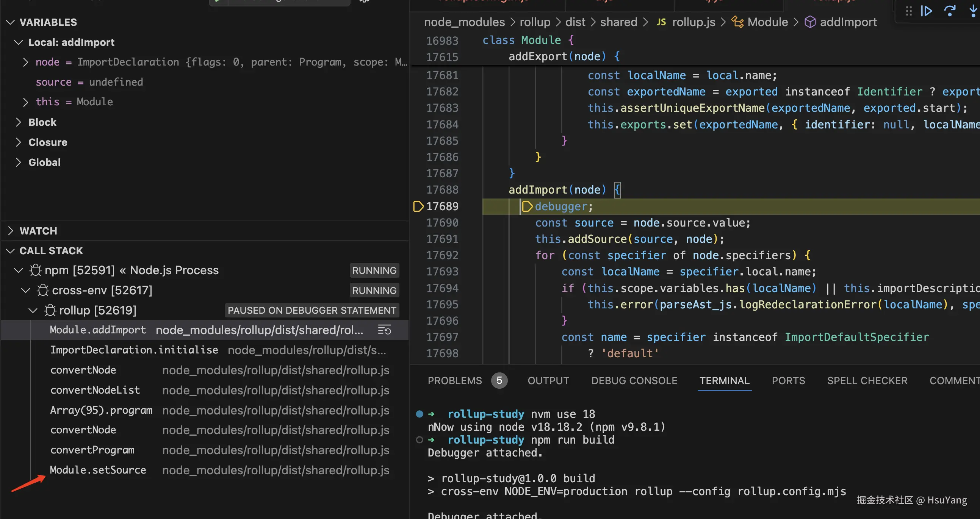Expand the WATCH section
The height and width of the screenshot is (519, 980).
pyautogui.click(x=11, y=231)
